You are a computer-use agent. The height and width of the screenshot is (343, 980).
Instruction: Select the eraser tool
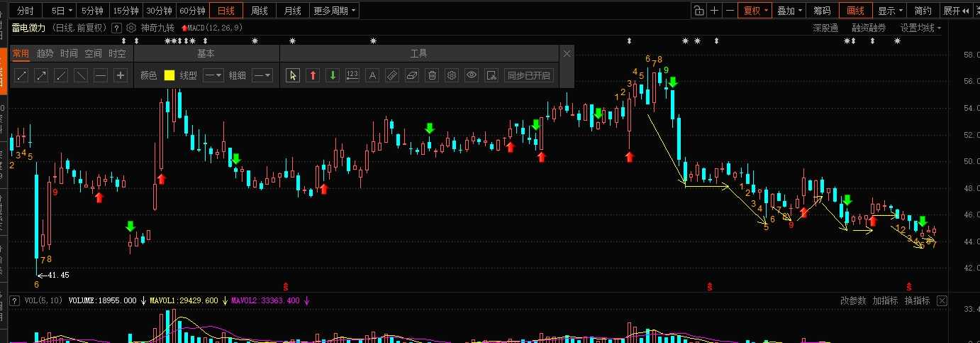click(x=411, y=75)
